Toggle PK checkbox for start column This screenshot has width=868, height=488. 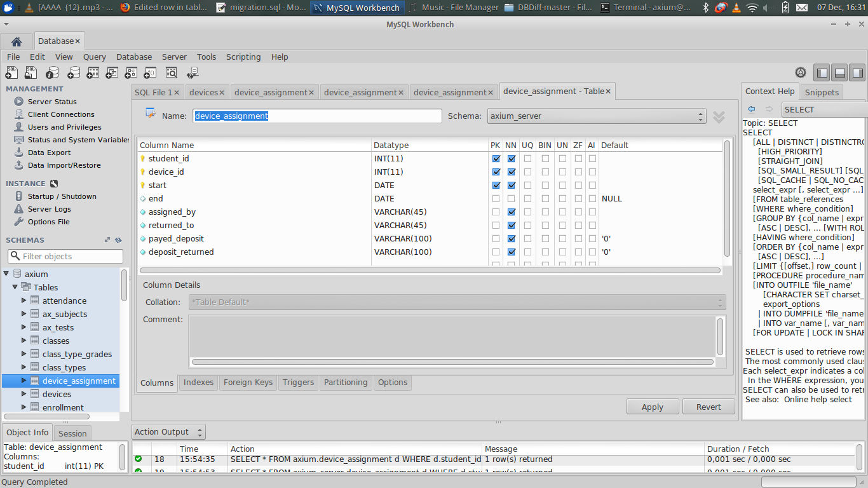tap(496, 186)
